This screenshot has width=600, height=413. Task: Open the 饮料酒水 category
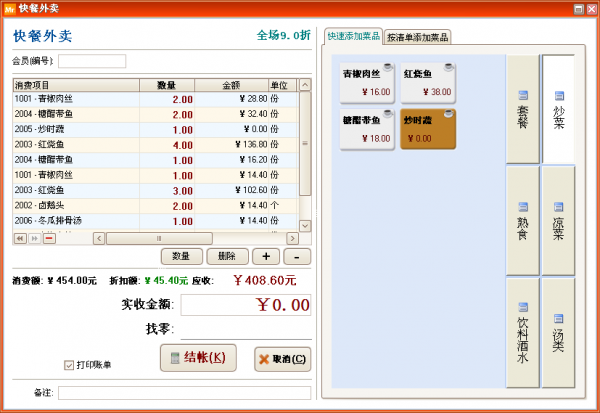pyautogui.click(x=523, y=333)
